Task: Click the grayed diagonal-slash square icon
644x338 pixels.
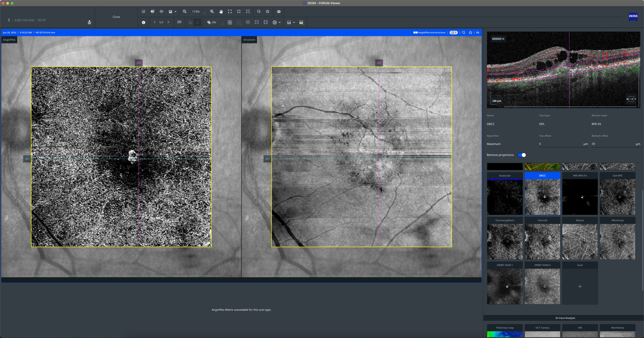Action: 239,22
